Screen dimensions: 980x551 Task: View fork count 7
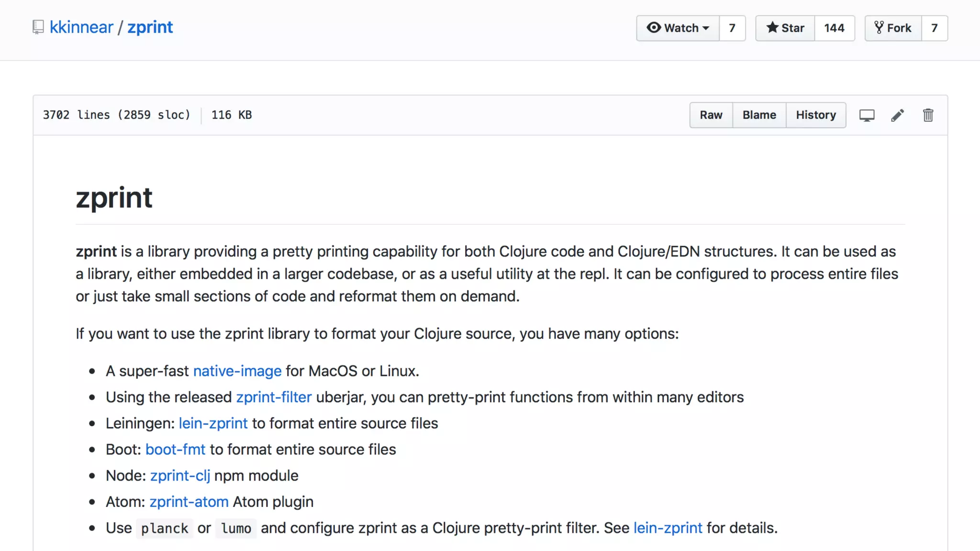[934, 28]
